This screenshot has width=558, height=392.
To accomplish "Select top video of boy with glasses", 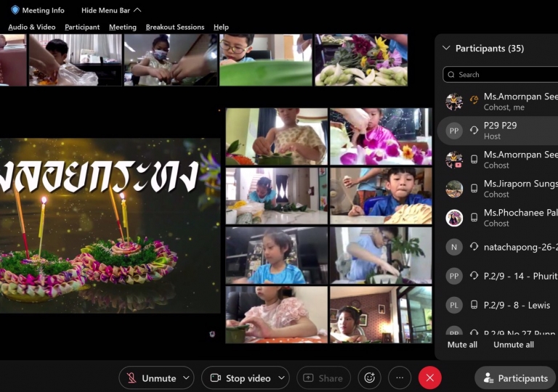I will click(x=265, y=60).
